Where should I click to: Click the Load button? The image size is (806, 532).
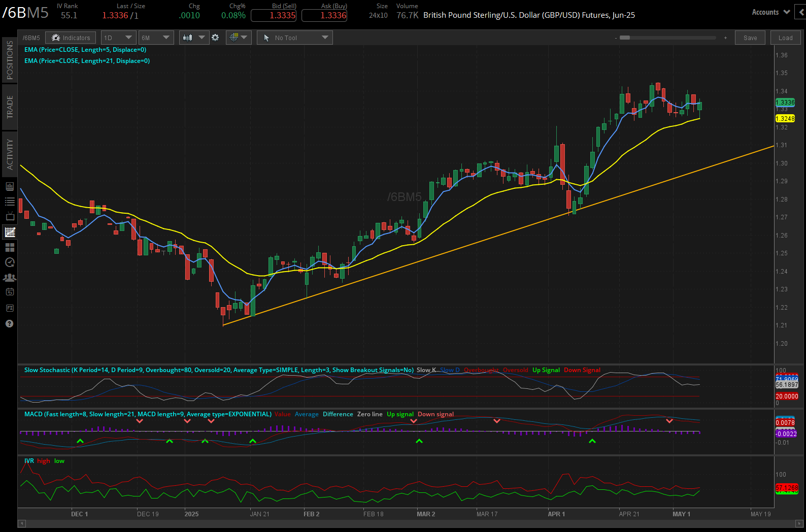tap(785, 38)
